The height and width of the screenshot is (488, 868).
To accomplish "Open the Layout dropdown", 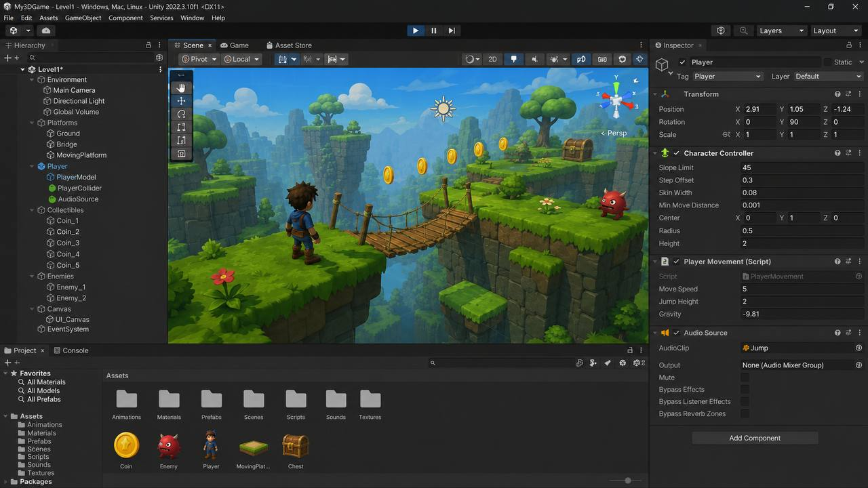I will click(835, 30).
